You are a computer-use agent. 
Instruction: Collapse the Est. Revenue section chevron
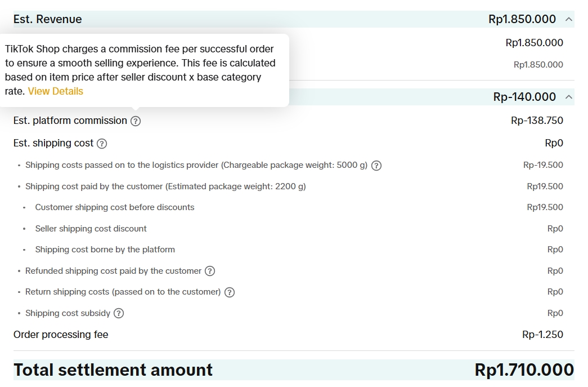pos(568,19)
